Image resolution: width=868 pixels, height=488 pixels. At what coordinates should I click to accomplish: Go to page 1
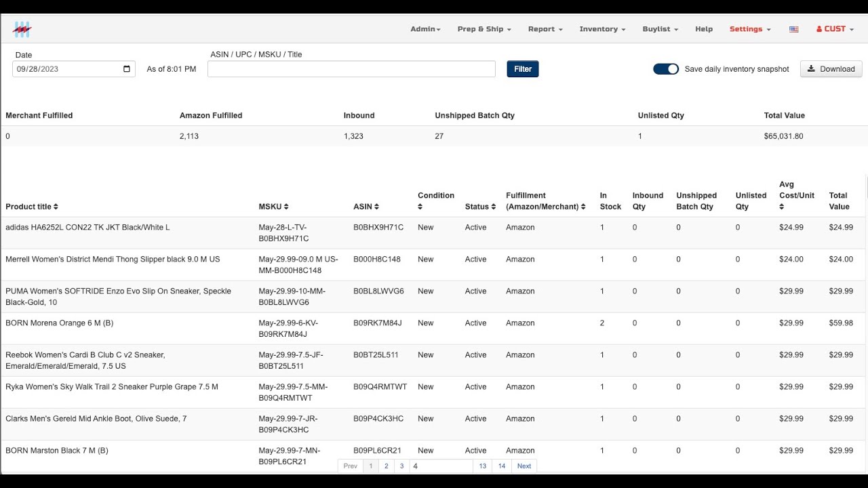pos(370,466)
